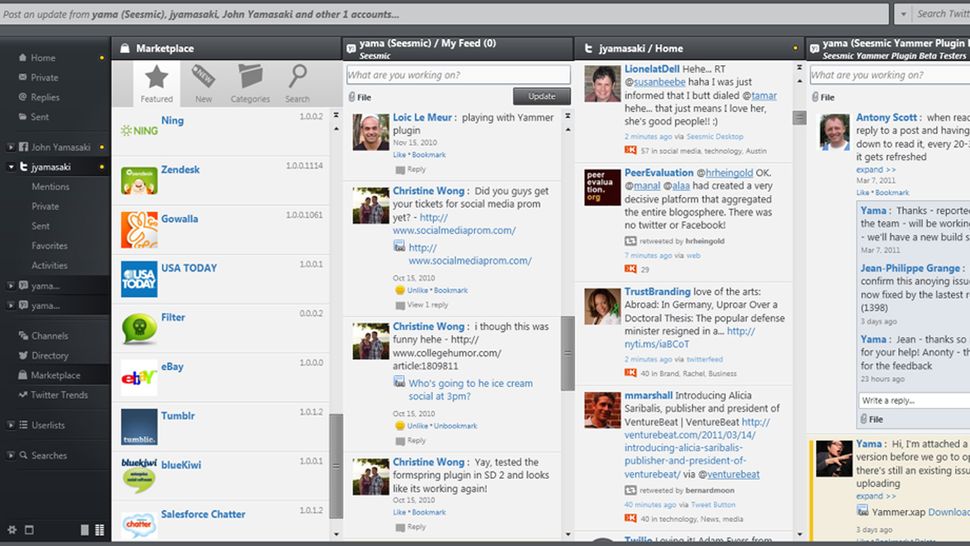This screenshot has height=546, width=970.
Task: Open socialmediaprom.com attachment link
Action: 470,254
